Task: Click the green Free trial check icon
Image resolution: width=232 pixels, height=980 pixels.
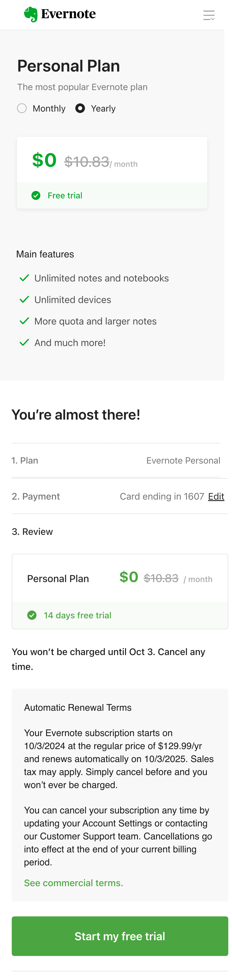Action: (x=36, y=195)
